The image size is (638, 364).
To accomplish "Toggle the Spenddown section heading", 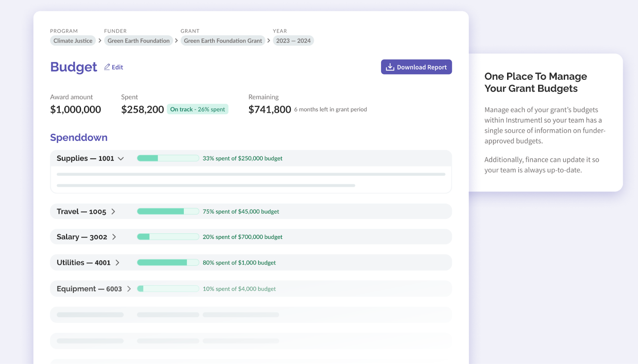I will [79, 137].
